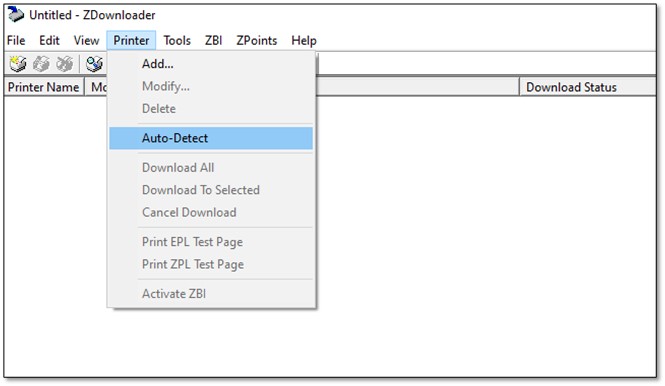Click the Add Printer toolbar icon

click(x=18, y=64)
